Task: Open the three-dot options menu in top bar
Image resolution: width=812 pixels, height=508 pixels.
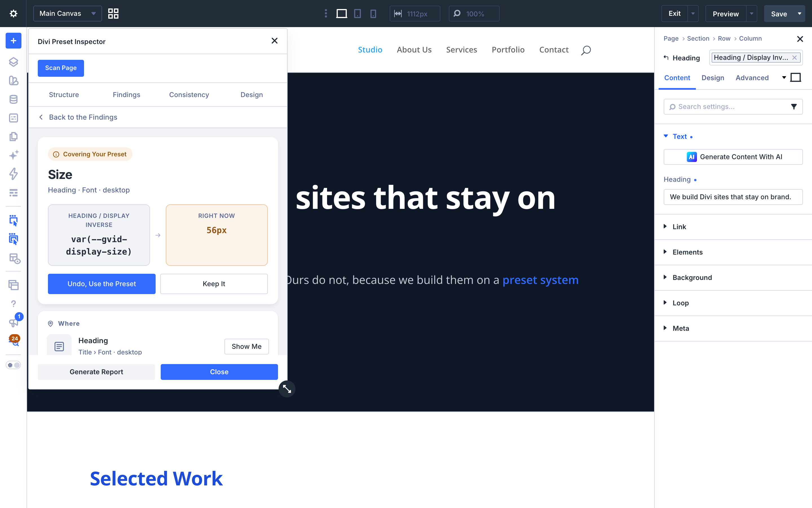Action: pos(326,14)
